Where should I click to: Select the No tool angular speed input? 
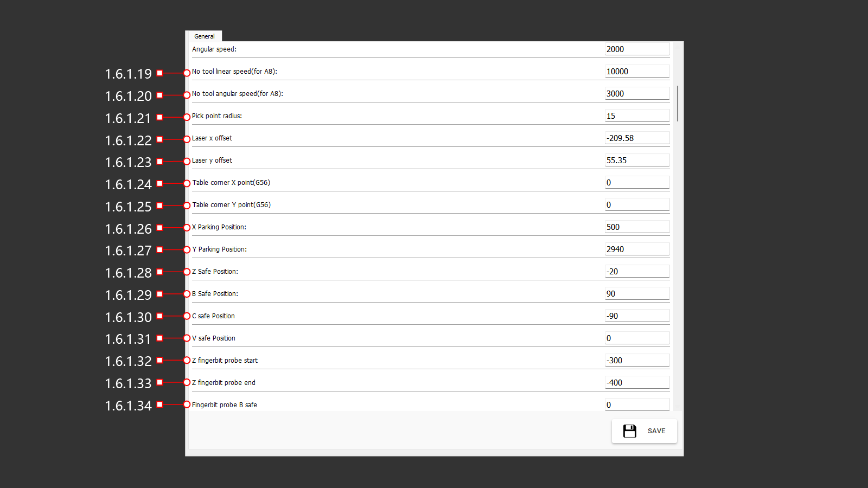coord(637,94)
